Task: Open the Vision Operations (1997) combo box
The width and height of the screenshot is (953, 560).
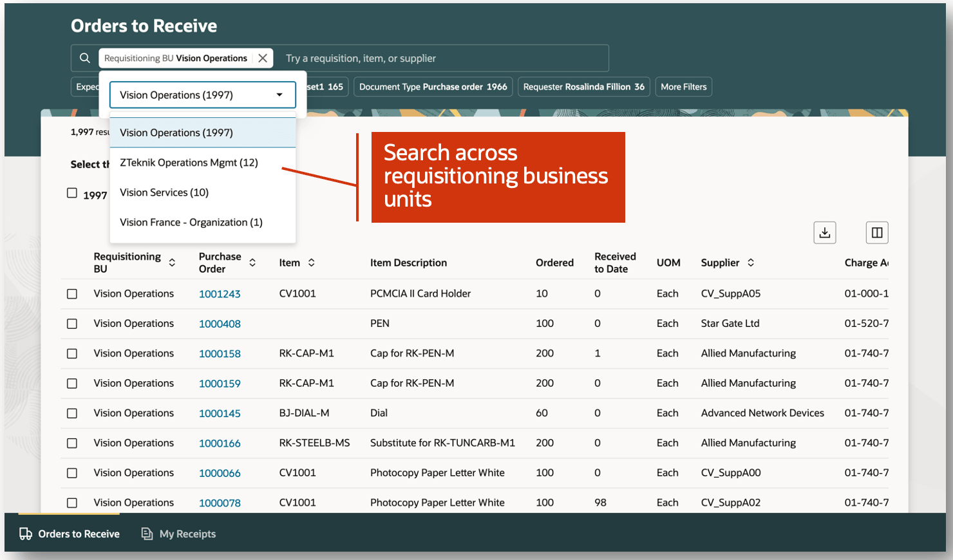Action: pos(203,95)
